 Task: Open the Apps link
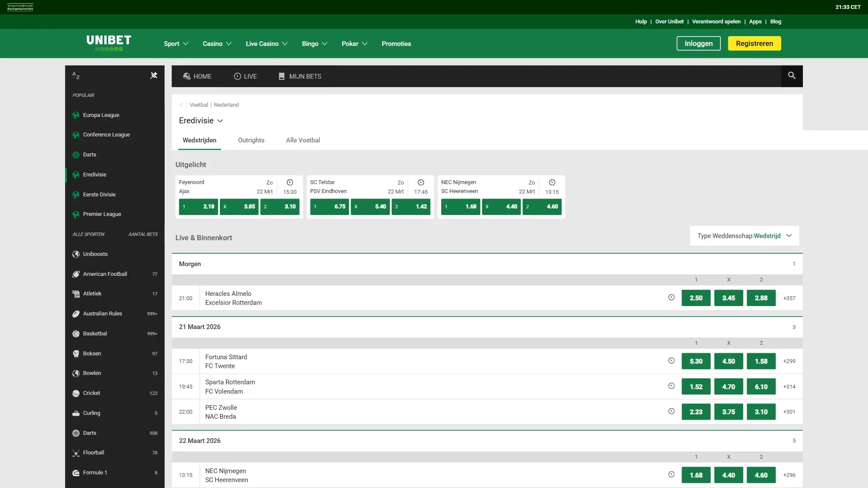(x=755, y=22)
